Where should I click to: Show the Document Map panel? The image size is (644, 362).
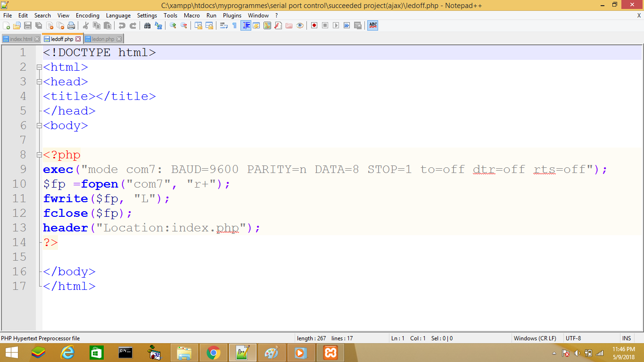(267, 25)
